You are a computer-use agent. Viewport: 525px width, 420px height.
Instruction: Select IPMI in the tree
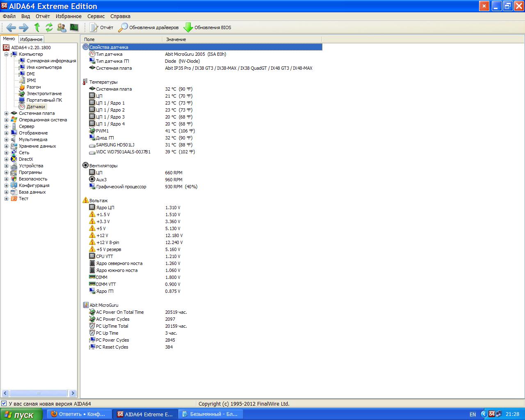coord(31,80)
